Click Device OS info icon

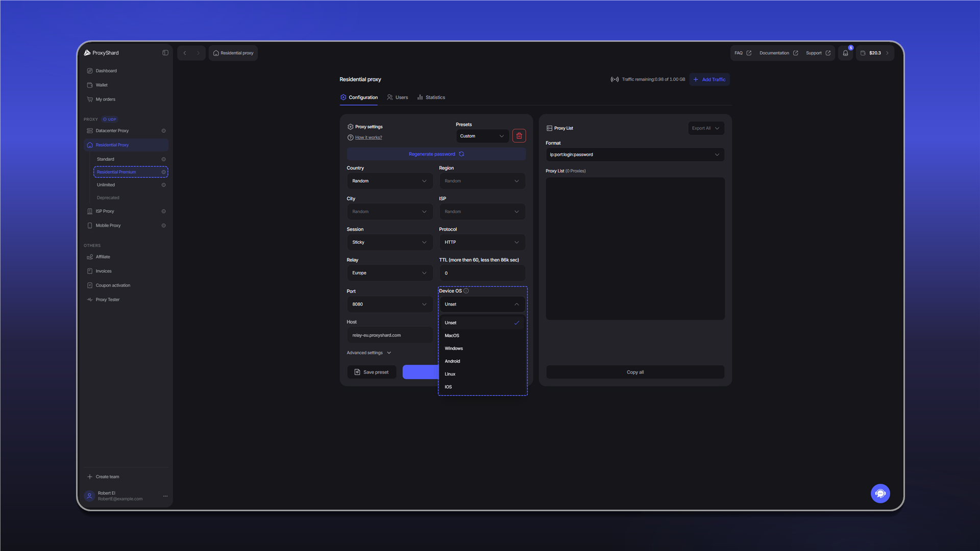tap(466, 291)
